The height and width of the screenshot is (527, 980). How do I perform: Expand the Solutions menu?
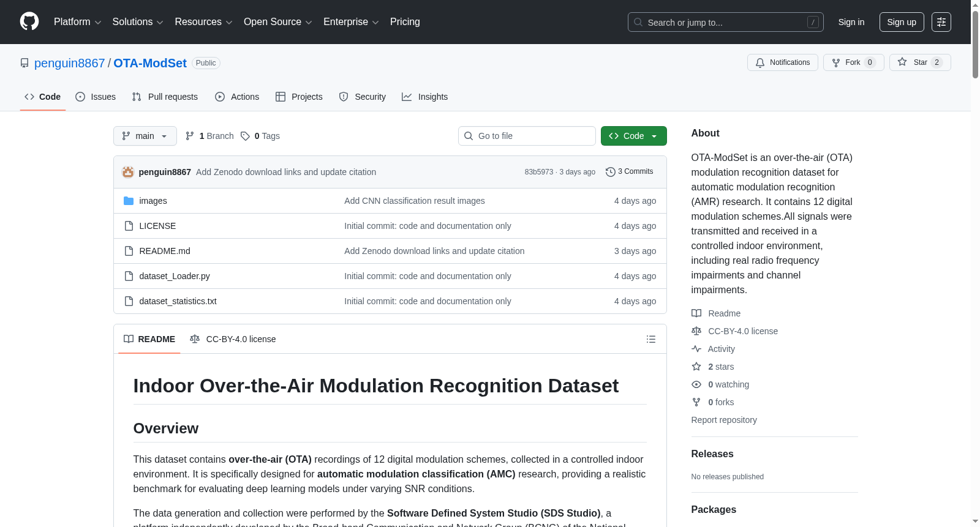[138, 22]
